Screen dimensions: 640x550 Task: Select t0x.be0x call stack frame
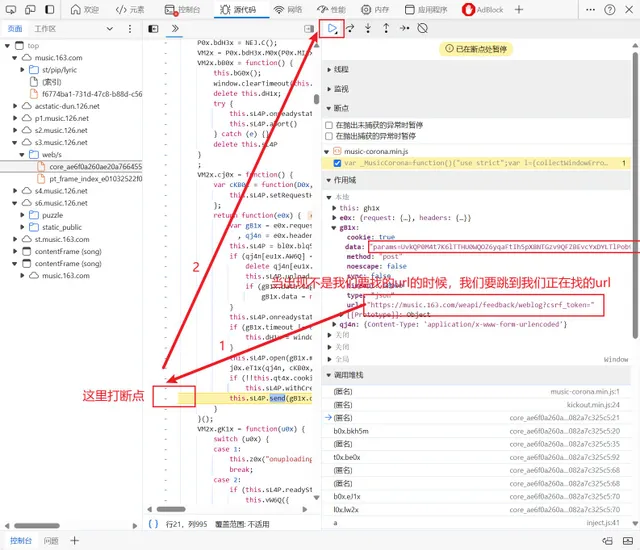pyautogui.click(x=476, y=457)
